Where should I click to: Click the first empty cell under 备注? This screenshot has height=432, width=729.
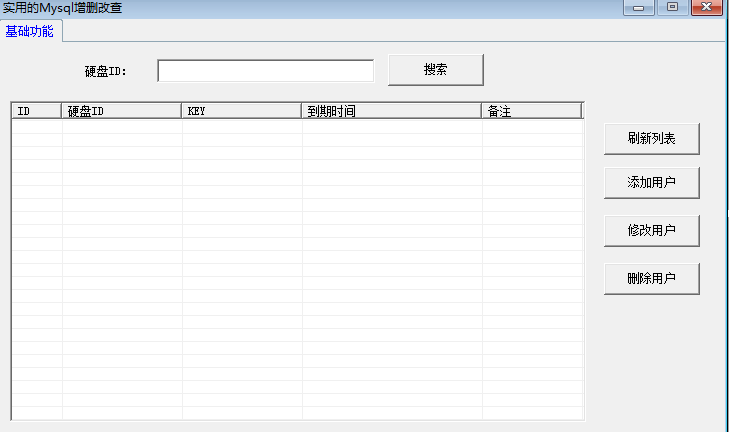[x=531, y=127]
